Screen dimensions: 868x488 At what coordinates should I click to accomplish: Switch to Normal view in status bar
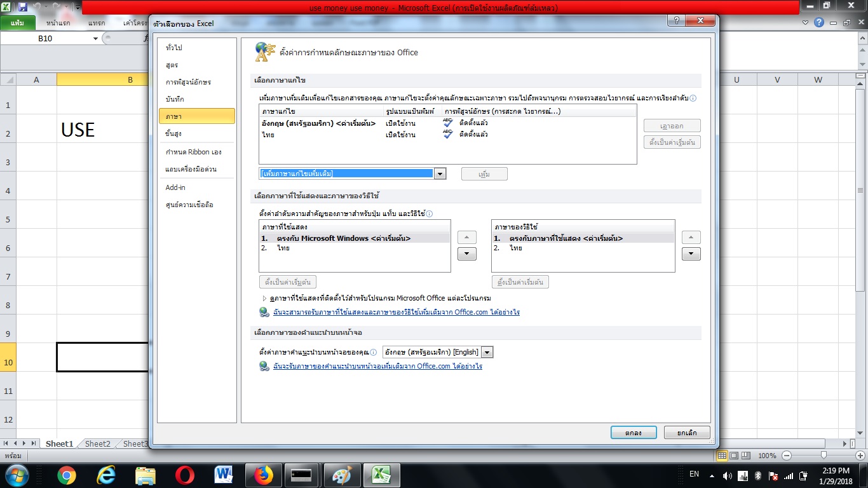722,456
